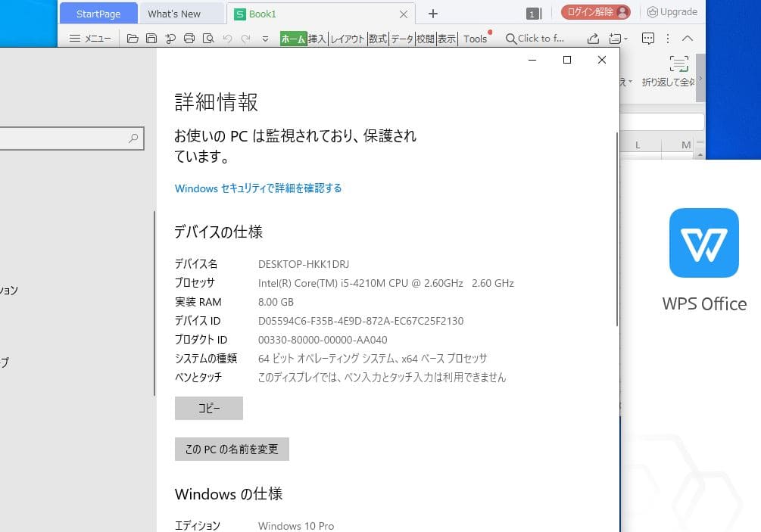Open Print Preview icon in WPS toolbar
Image resolution: width=761 pixels, height=532 pixels.
(208, 39)
